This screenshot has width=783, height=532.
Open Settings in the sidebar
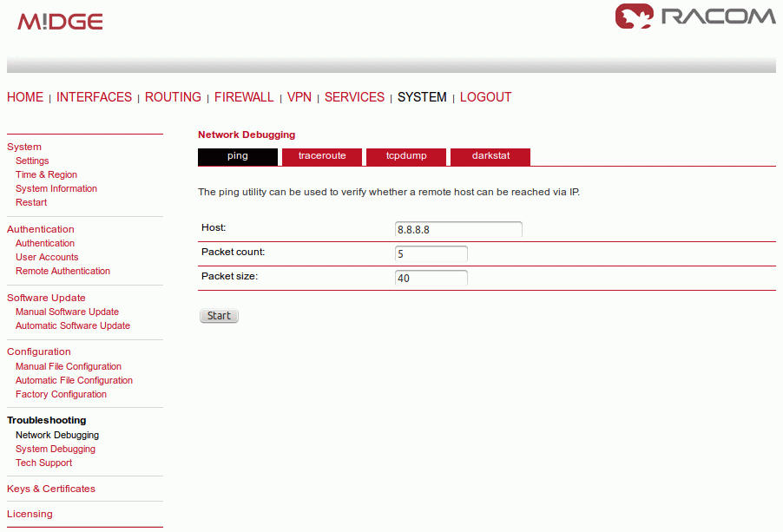pyautogui.click(x=32, y=161)
